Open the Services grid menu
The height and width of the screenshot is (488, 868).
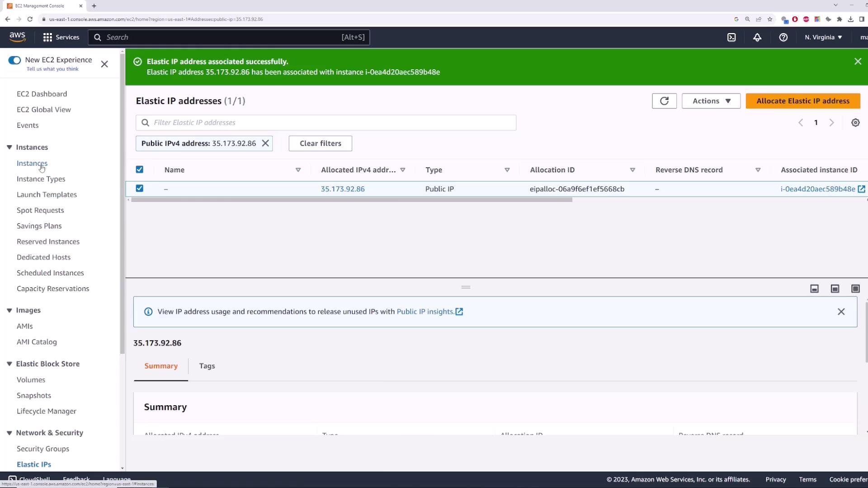pos(61,38)
